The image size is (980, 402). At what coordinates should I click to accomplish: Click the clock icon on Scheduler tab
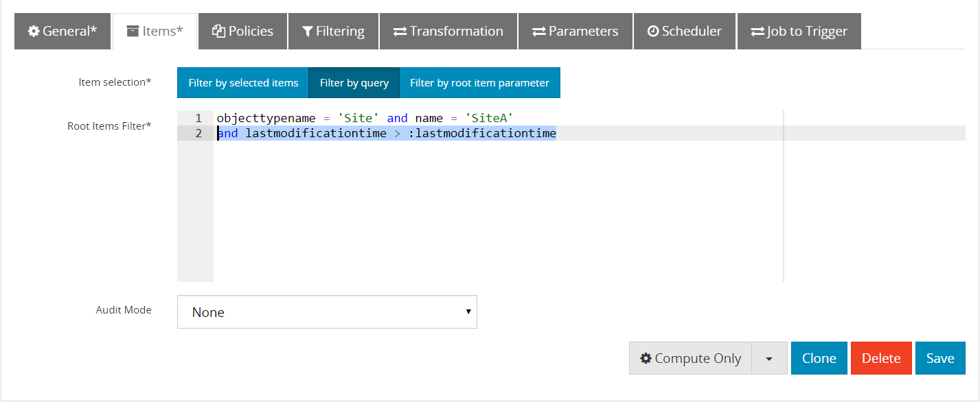[653, 32]
